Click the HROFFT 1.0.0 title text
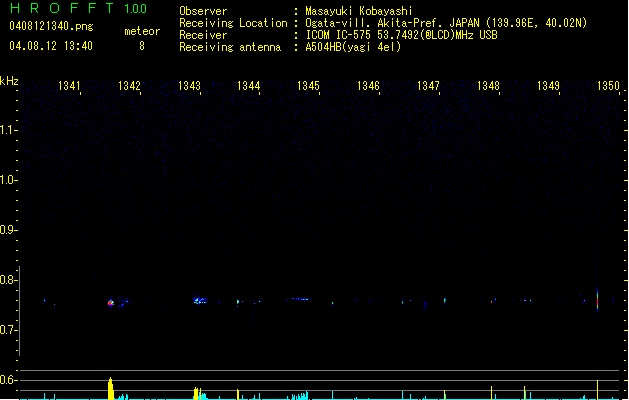 (x=78, y=8)
